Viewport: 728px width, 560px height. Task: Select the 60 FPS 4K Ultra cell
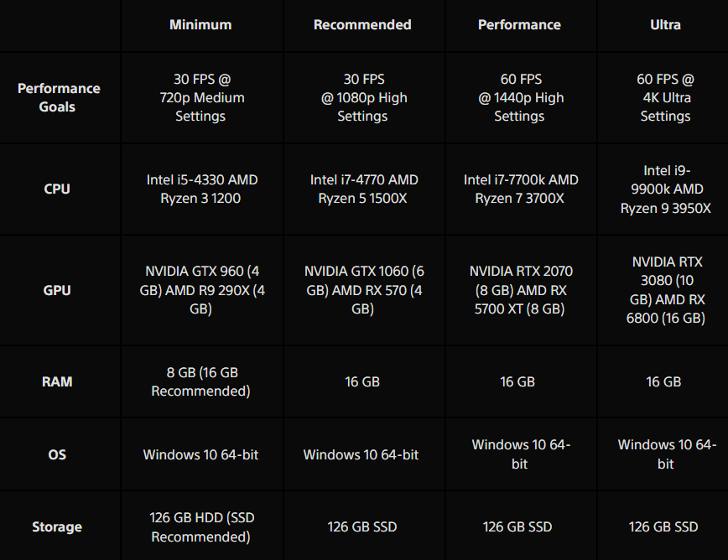click(665, 97)
